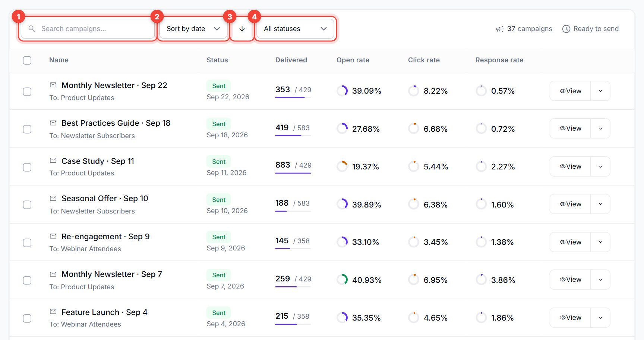Expand actions menu for Monthly Newsletter Sep 22
Image resolution: width=644 pixels, height=340 pixels.
coord(600,91)
